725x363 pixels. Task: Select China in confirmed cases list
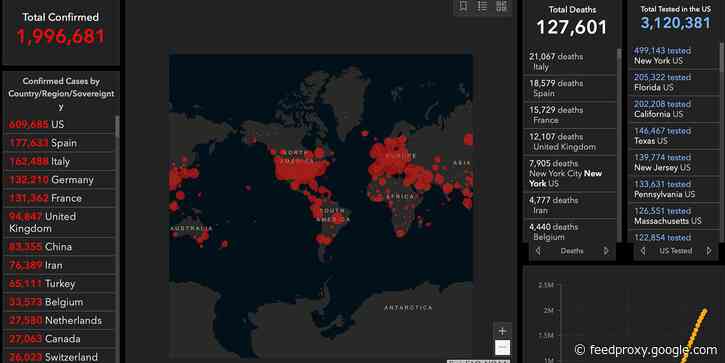click(60, 247)
